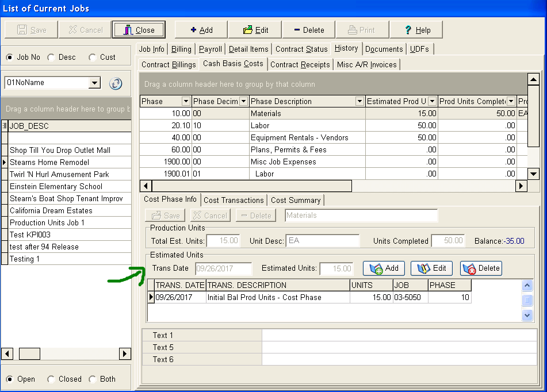The width and height of the screenshot is (547, 392).
Task: Open the UDFs tab
Action: click(x=420, y=49)
